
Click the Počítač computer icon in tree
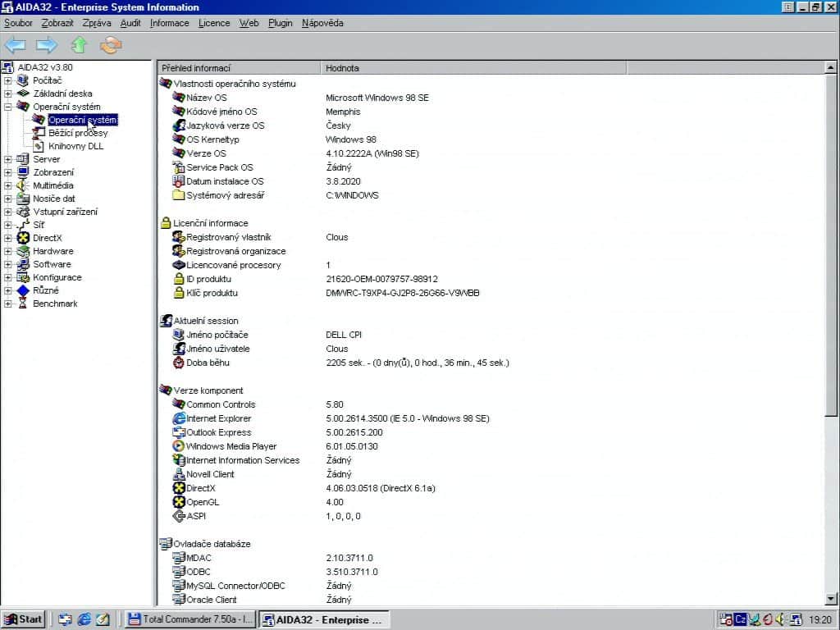coord(22,80)
